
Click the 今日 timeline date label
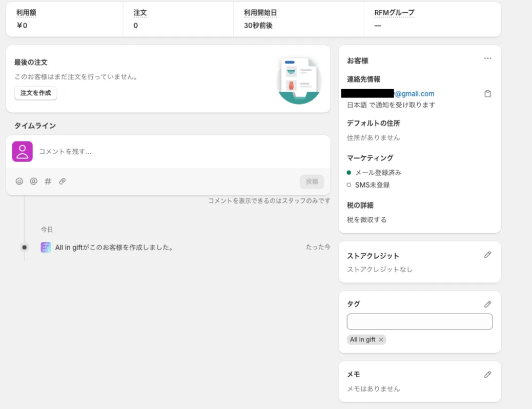click(47, 230)
